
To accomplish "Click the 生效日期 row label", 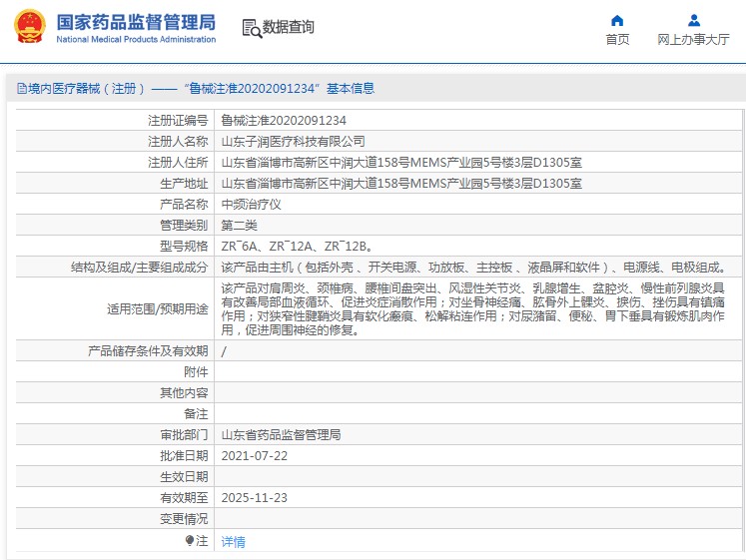I will click(184, 477).
